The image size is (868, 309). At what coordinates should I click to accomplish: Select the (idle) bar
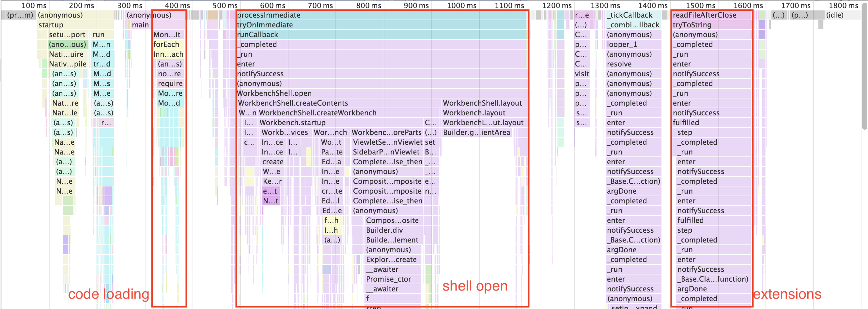[x=843, y=15]
